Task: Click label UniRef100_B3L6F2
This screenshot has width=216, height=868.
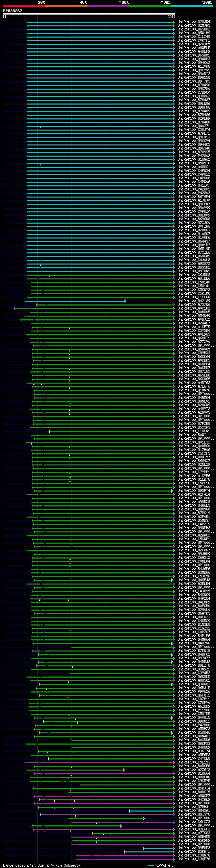Action: [194, 829]
